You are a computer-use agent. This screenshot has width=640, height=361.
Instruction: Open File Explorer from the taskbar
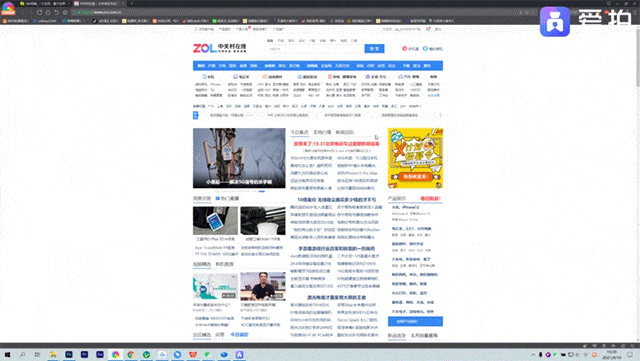(x=53, y=355)
